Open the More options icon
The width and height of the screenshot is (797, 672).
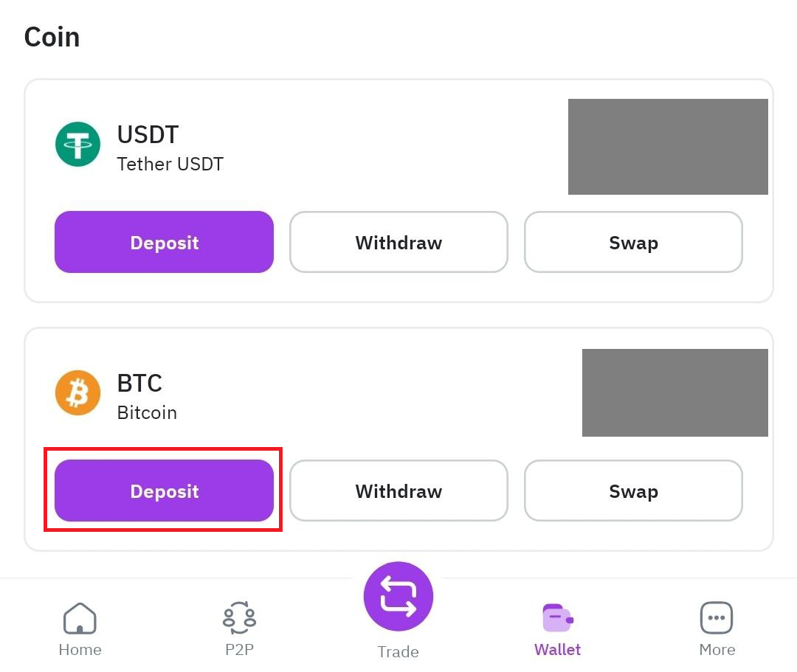coord(717,617)
